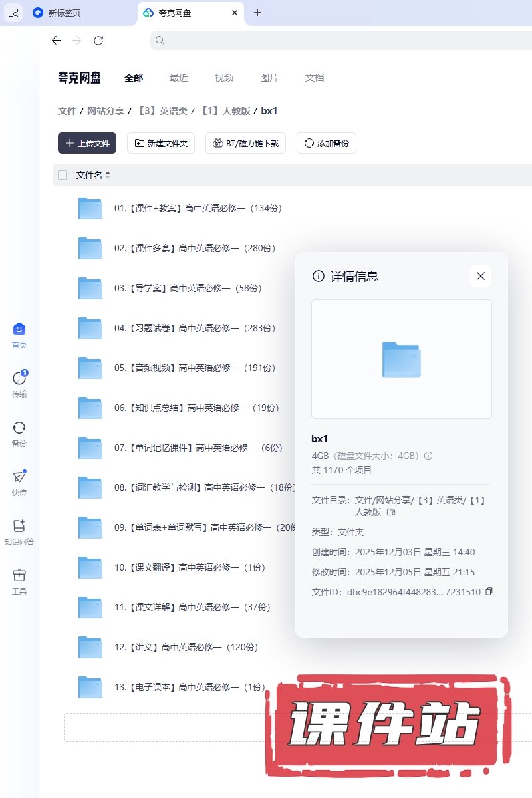Close the 详情信息 details panel
Viewport: 532px width, 798px height.
481,276
